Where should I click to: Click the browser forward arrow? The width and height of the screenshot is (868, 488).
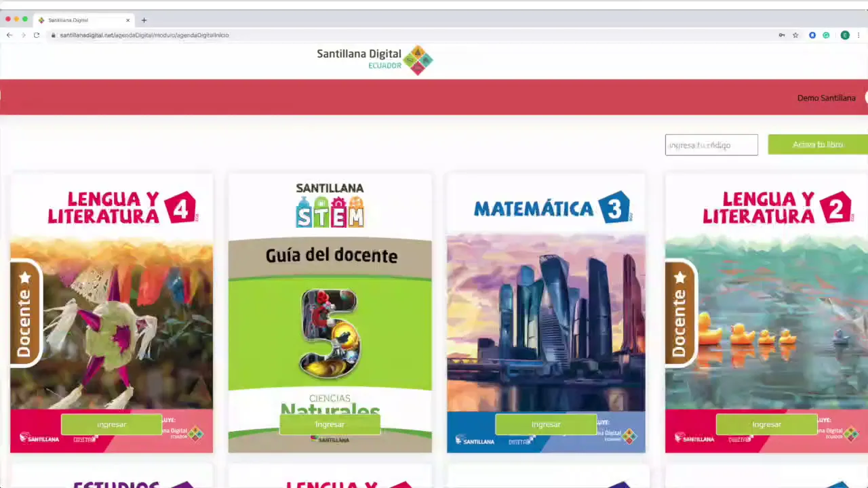[x=22, y=35]
